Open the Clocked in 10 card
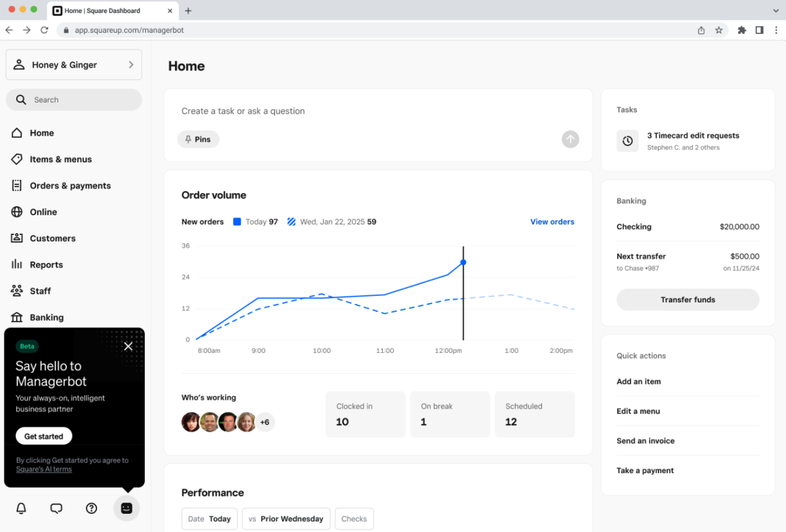Viewport: 786px width, 532px height. (366, 415)
